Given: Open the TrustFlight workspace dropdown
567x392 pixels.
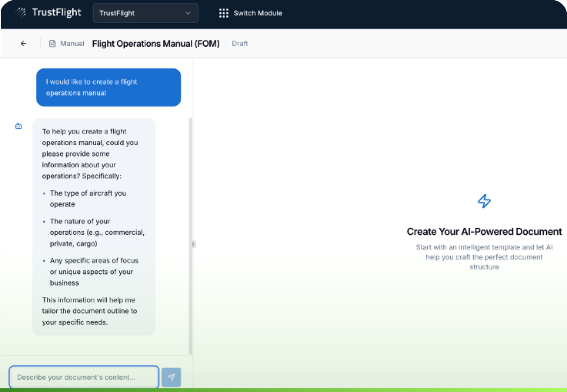Looking at the screenshot, I should tap(145, 13).
